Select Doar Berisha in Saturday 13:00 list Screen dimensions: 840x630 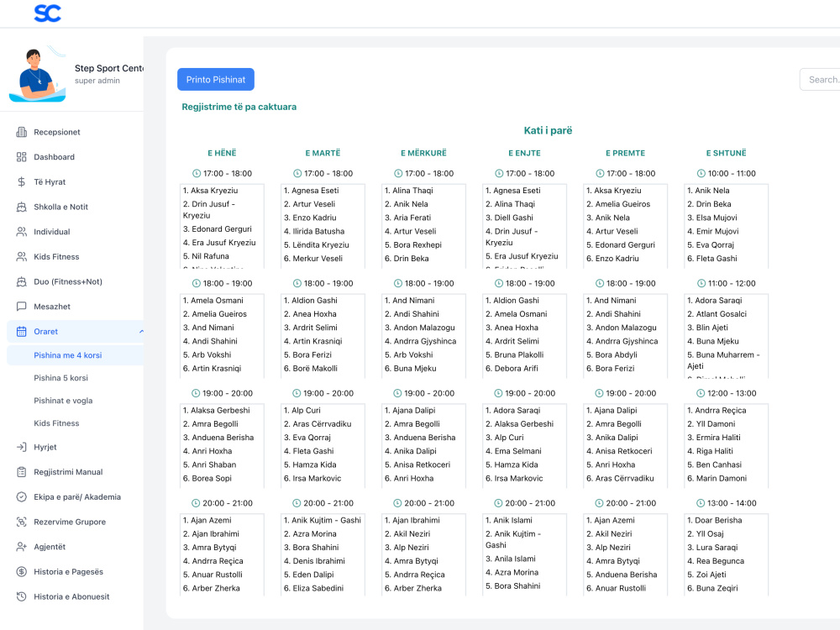click(x=714, y=520)
